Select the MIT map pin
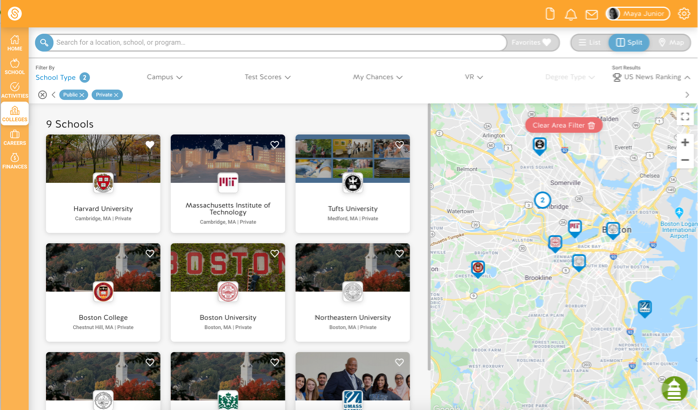This screenshot has width=698, height=410. click(x=575, y=228)
